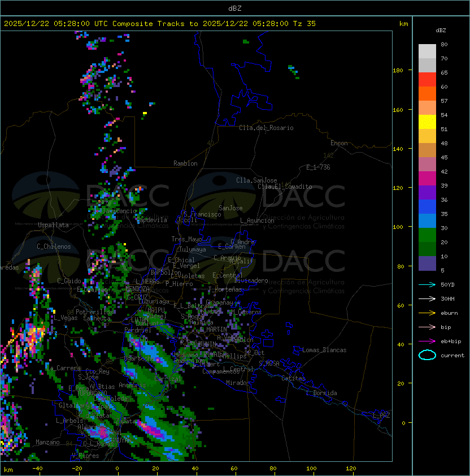The width and height of the screenshot is (470, 476).
Task: Select the purple 36-39 dBZ color band
Action: pos(427,193)
